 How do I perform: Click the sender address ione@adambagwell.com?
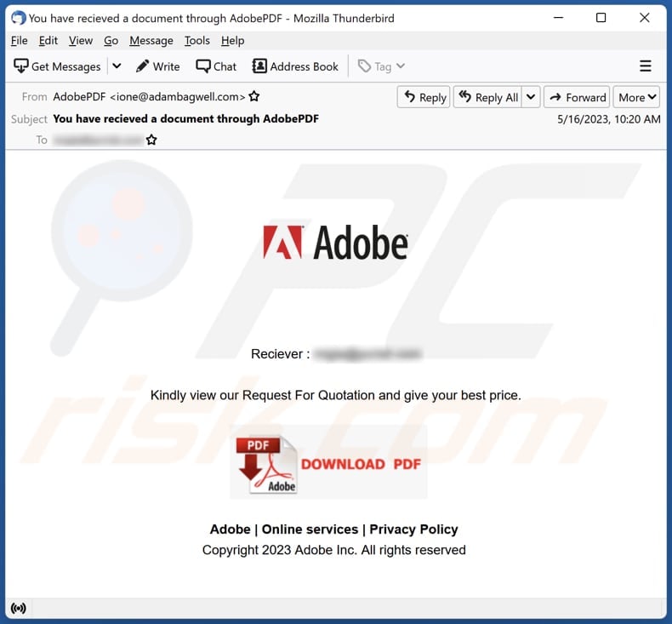click(x=178, y=97)
